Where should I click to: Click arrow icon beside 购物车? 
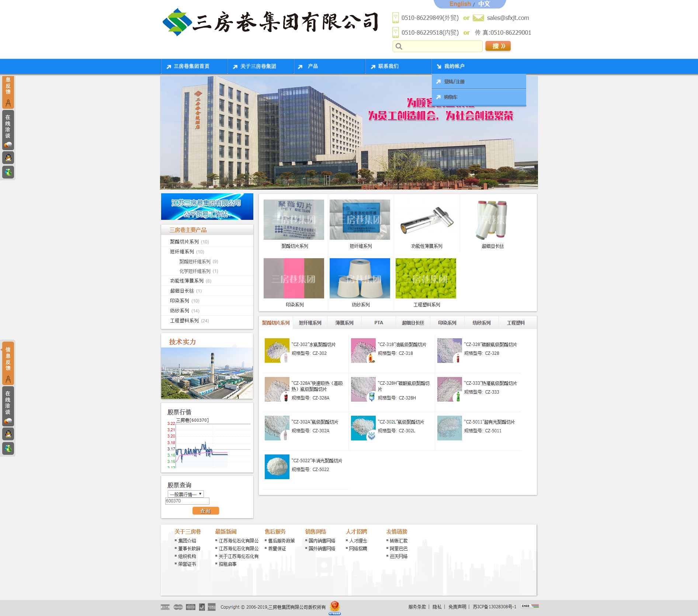[x=438, y=97]
